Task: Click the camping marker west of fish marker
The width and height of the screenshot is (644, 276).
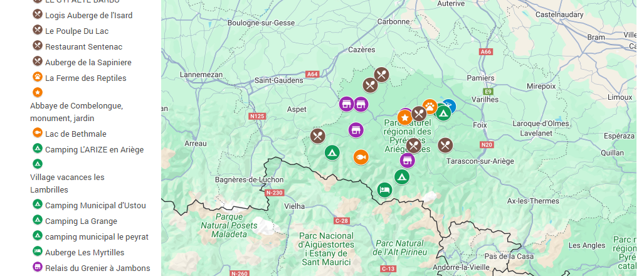Action: [x=332, y=152]
